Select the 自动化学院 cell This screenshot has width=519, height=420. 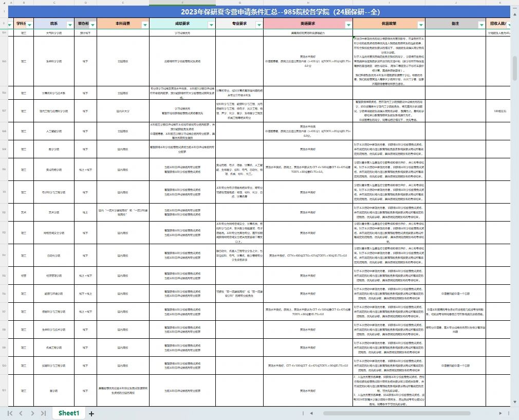click(54, 255)
